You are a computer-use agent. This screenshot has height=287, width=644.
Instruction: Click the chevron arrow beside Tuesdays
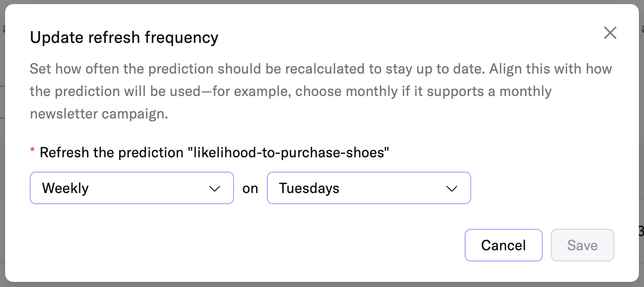[451, 188]
